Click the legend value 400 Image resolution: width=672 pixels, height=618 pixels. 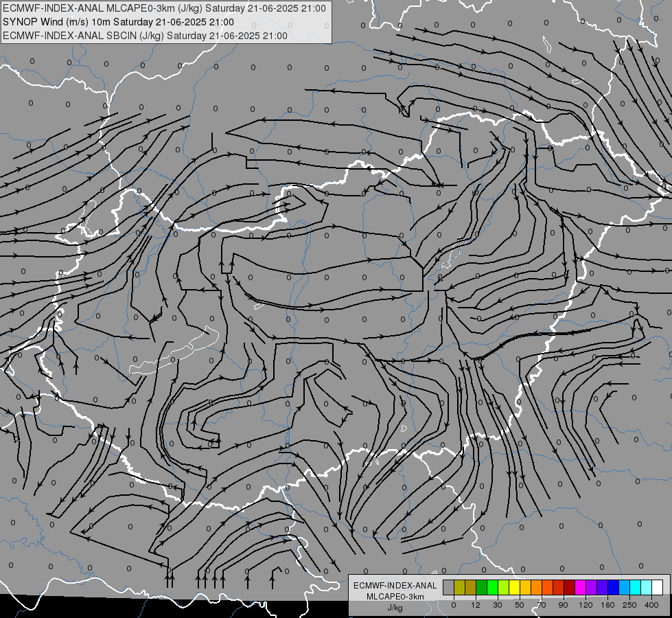(x=651, y=605)
